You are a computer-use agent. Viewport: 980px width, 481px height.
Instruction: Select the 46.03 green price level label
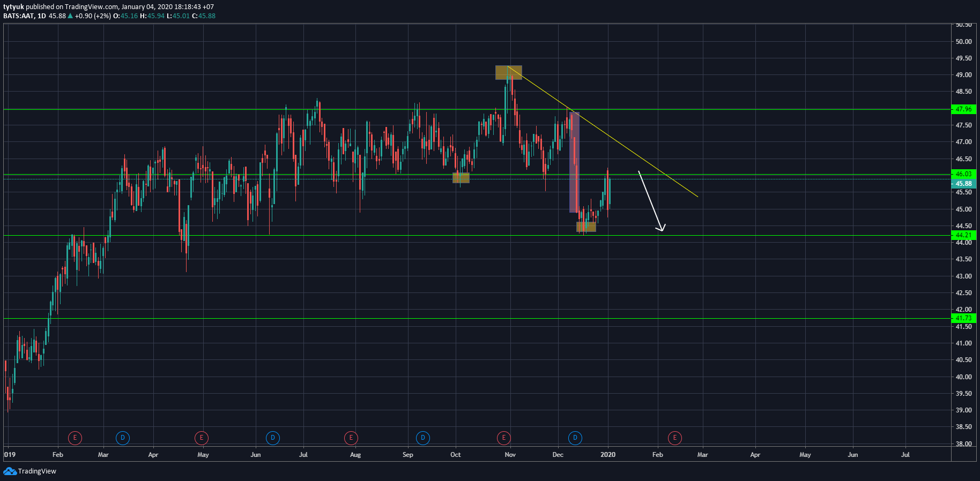(964, 174)
